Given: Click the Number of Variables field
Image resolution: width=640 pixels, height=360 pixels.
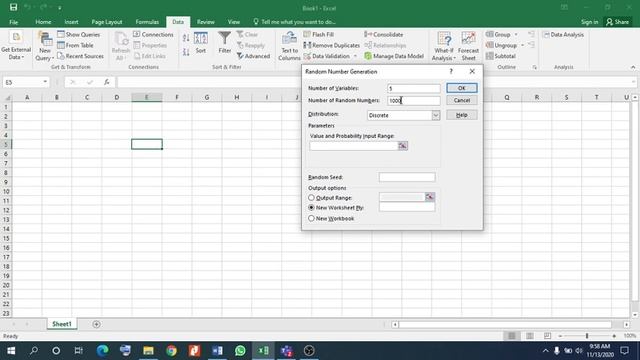Looking at the screenshot, I should pos(413,88).
